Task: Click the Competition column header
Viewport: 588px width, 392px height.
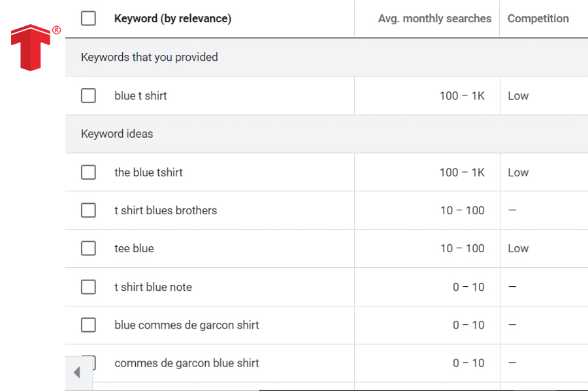Action: (538, 19)
